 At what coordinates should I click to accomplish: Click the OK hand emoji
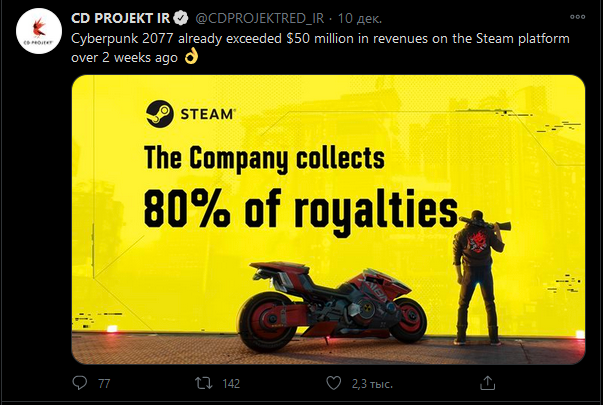tap(193, 57)
